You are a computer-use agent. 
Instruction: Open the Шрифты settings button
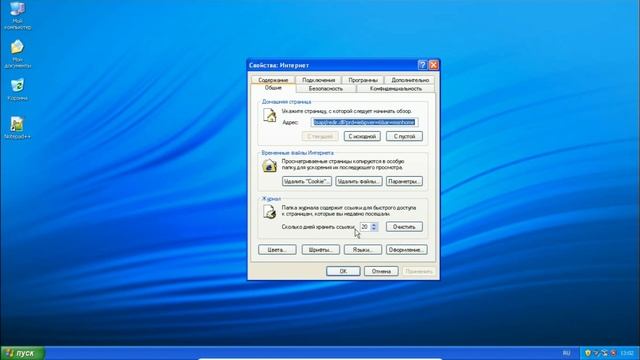[x=320, y=250]
